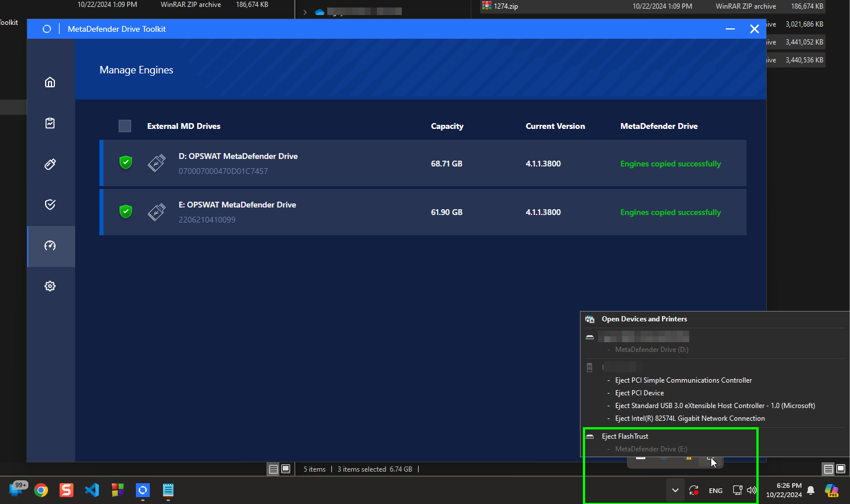
Task: Open the notifications bell
Action: 811,490
